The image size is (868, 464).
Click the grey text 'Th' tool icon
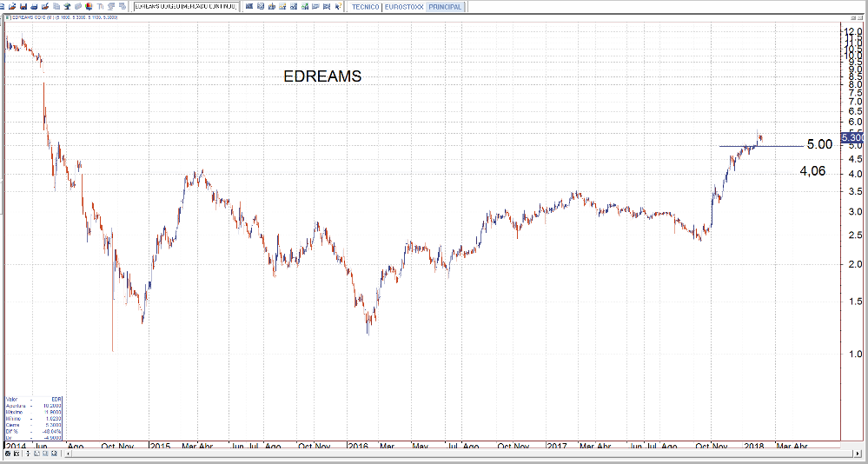100,7
